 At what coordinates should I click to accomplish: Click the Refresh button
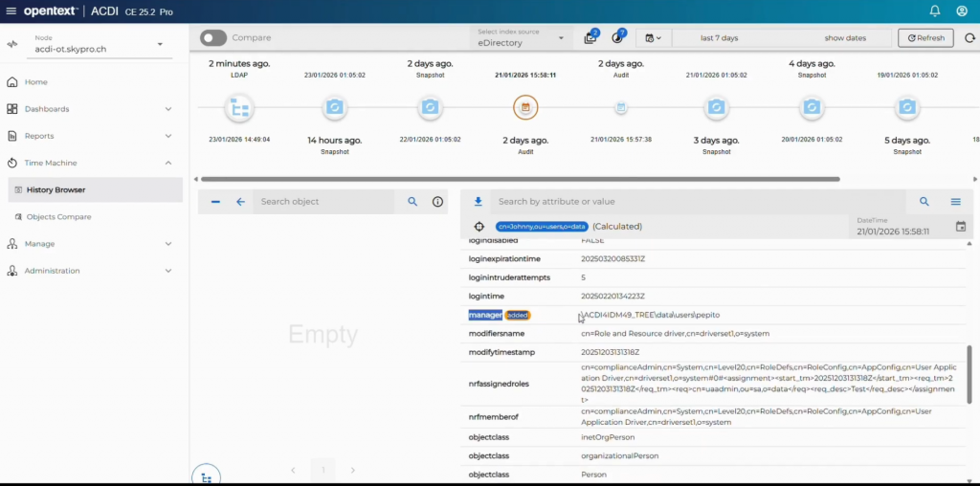click(925, 38)
